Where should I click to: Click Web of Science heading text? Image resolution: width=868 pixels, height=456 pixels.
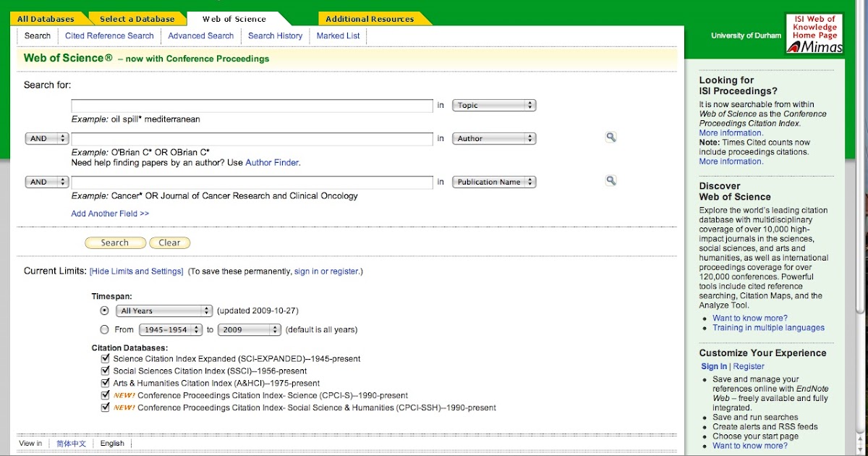pyautogui.click(x=68, y=58)
